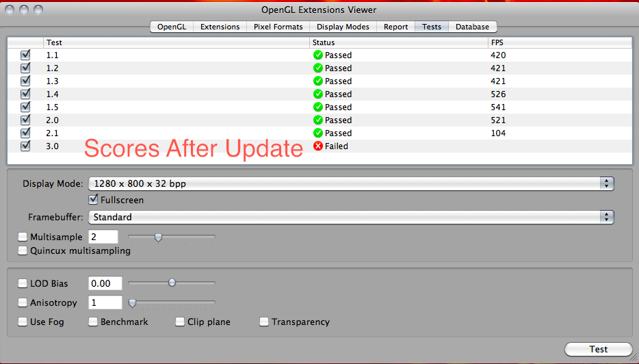Click the green Passed icon for test 2.1
Viewport: 639px width, 364px height.
[x=318, y=133]
